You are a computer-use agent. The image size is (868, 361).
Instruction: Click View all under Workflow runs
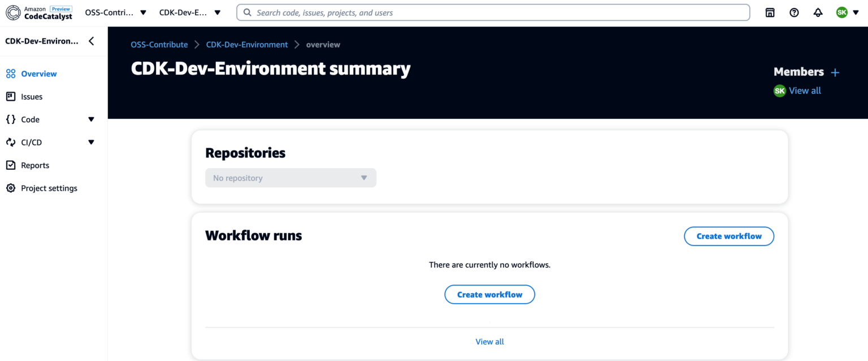point(489,341)
